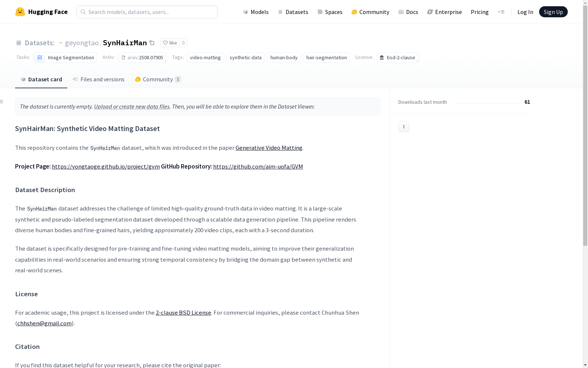The image size is (588, 368).
Task: Click the license bank icon
Action: (x=382, y=57)
